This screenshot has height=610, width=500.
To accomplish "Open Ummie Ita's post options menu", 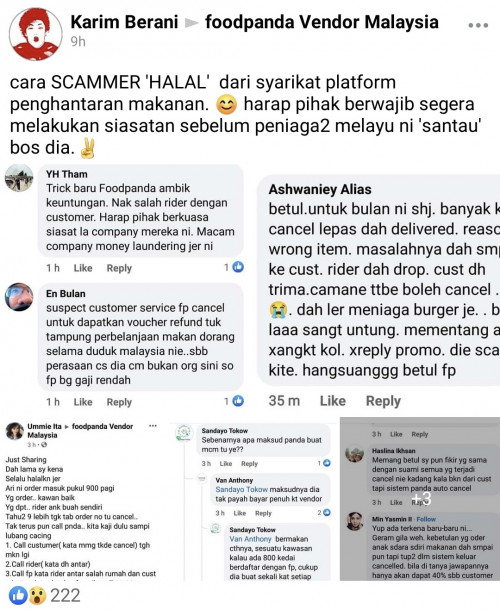I will [x=153, y=426].
